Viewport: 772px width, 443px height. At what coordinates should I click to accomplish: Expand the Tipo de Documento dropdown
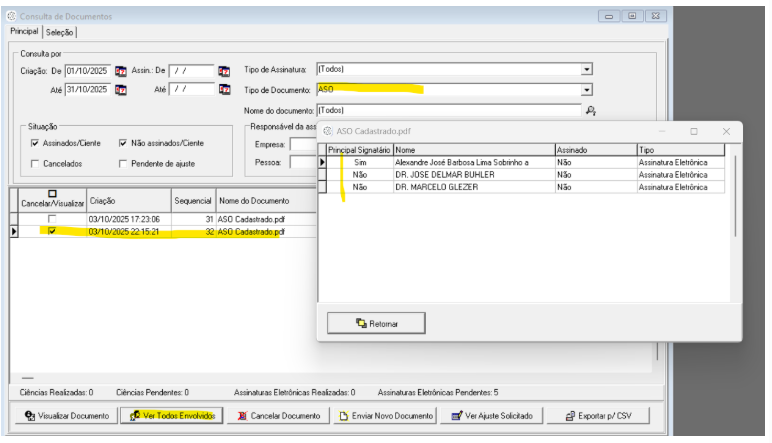point(587,90)
